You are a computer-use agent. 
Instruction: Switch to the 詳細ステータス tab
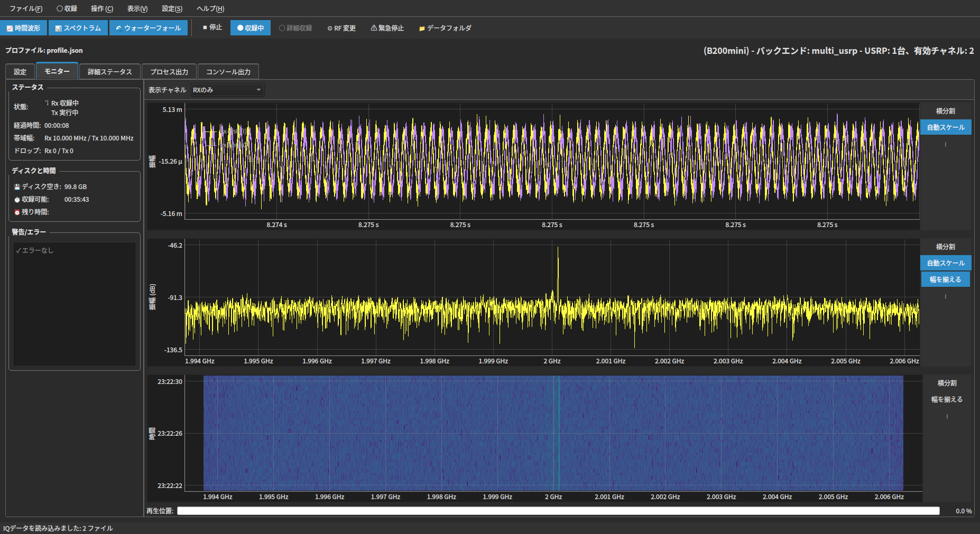110,72
